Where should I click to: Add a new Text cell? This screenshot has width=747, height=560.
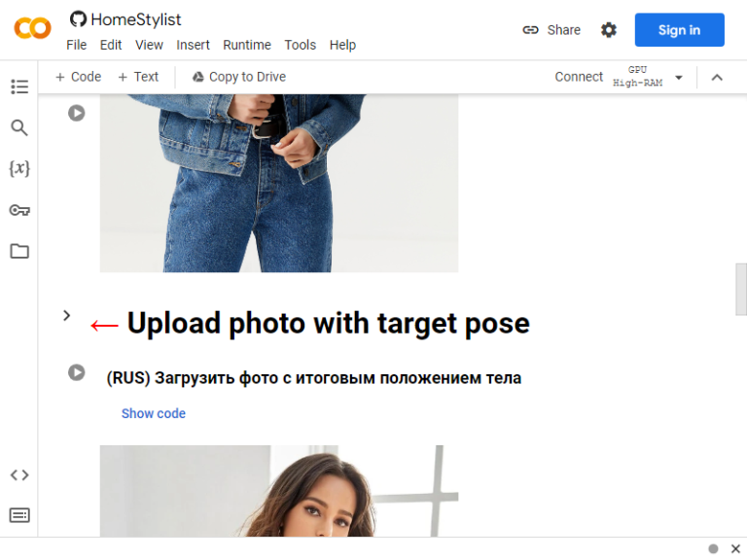(138, 77)
